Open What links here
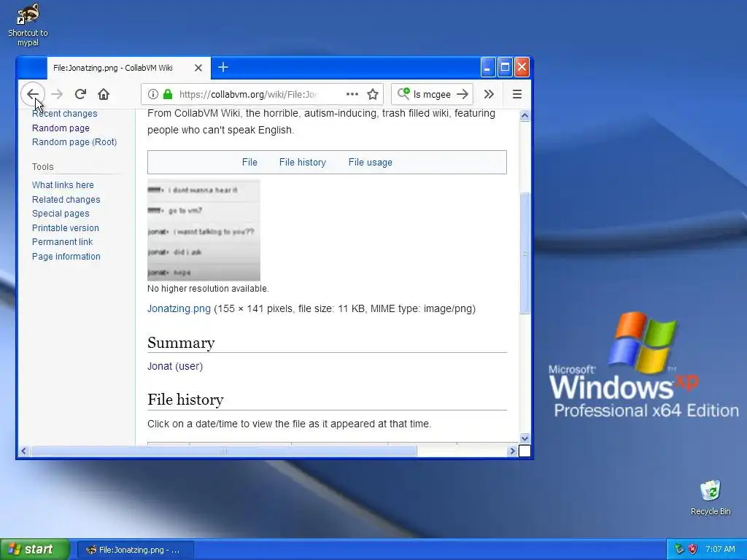The width and height of the screenshot is (747, 560). tap(63, 184)
